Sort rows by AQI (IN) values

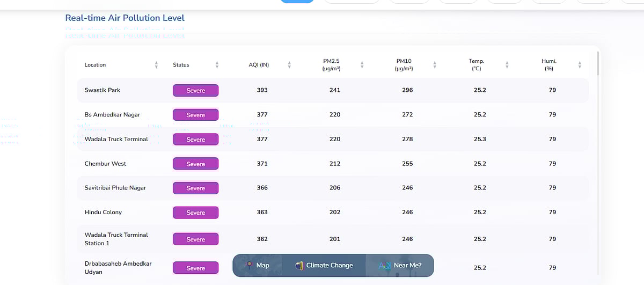pyautogui.click(x=289, y=65)
